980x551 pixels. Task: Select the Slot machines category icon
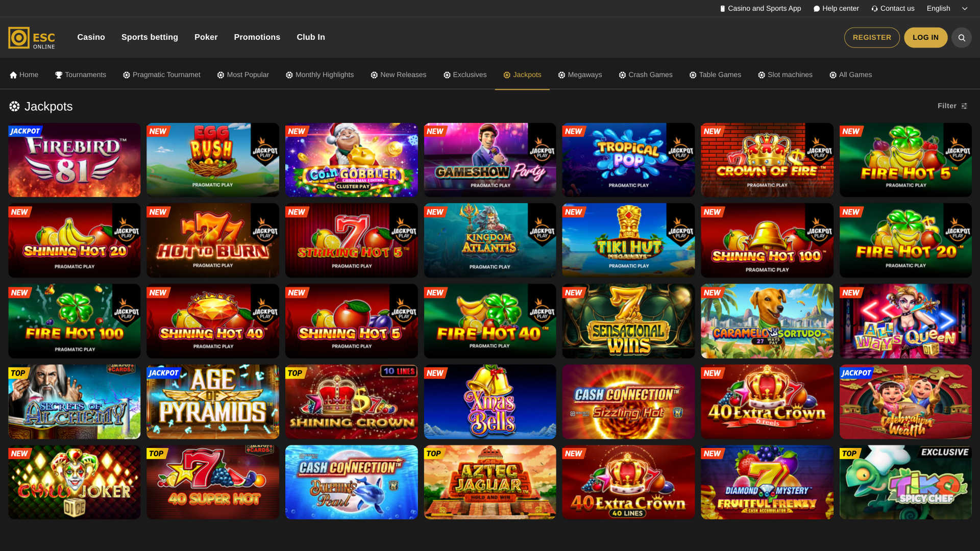762,74
